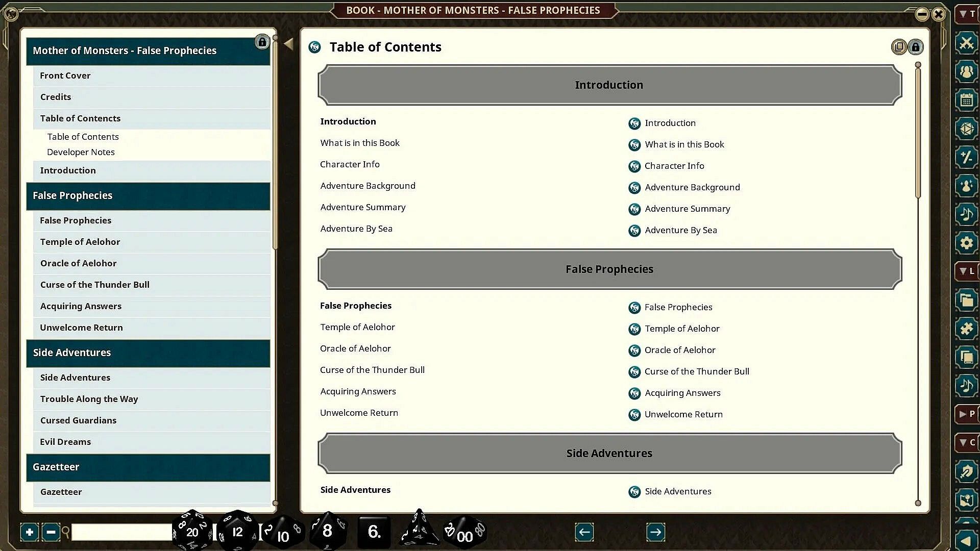Click the content pane vertical scrollbar
The height and width of the screenshot is (551, 980).
click(x=918, y=133)
